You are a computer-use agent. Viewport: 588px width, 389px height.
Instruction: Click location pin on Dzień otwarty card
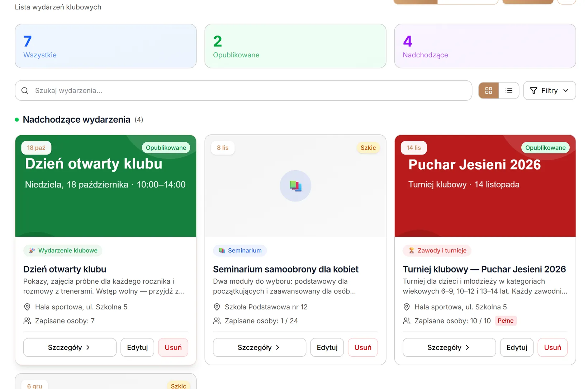[x=27, y=307]
